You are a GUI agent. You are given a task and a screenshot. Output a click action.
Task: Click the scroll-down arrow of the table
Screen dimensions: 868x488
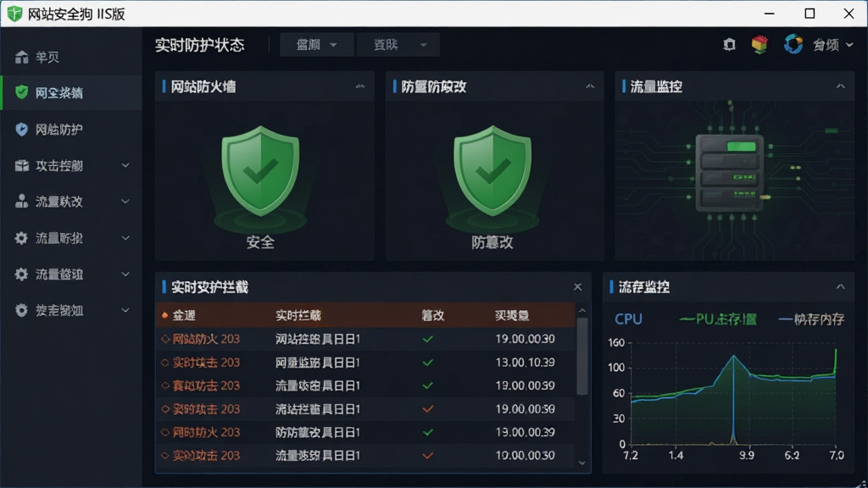[x=581, y=463]
